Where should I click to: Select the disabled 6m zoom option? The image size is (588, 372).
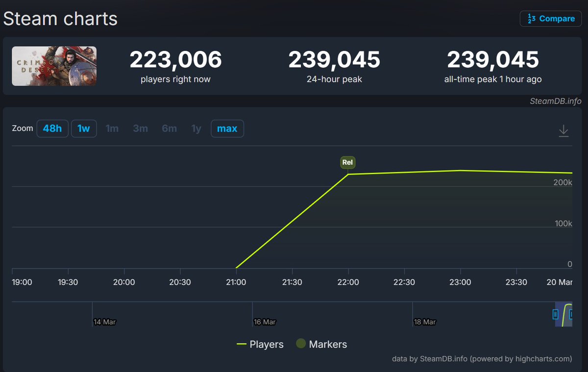pyautogui.click(x=170, y=128)
